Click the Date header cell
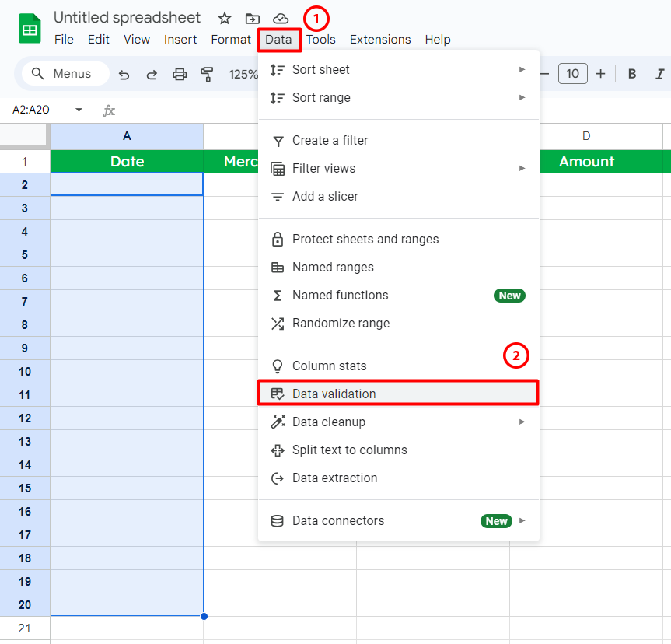 pyautogui.click(x=127, y=162)
